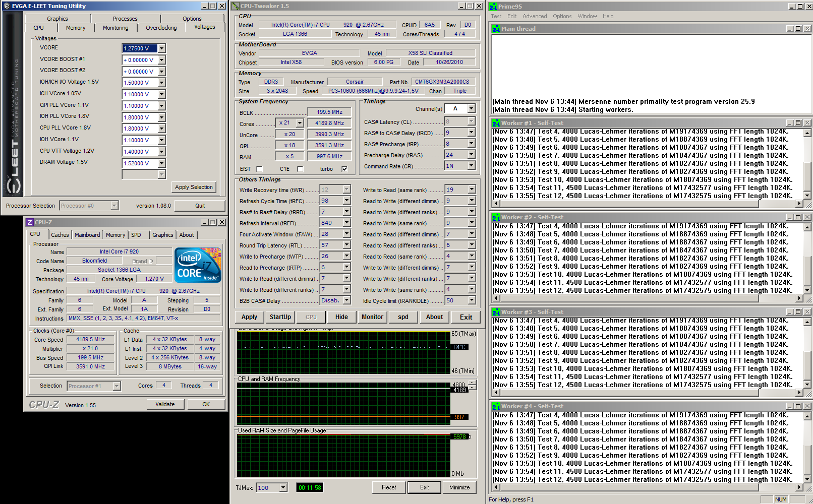The image size is (813, 504).
Task: Open the CPU-Z SPD tab
Action: [x=136, y=235]
